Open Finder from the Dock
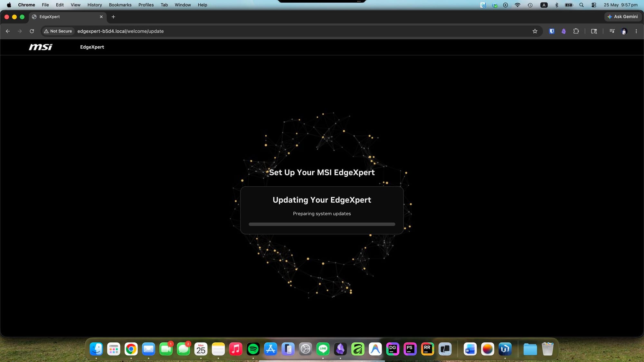This screenshot has height=362, width=644. (96, 349)
